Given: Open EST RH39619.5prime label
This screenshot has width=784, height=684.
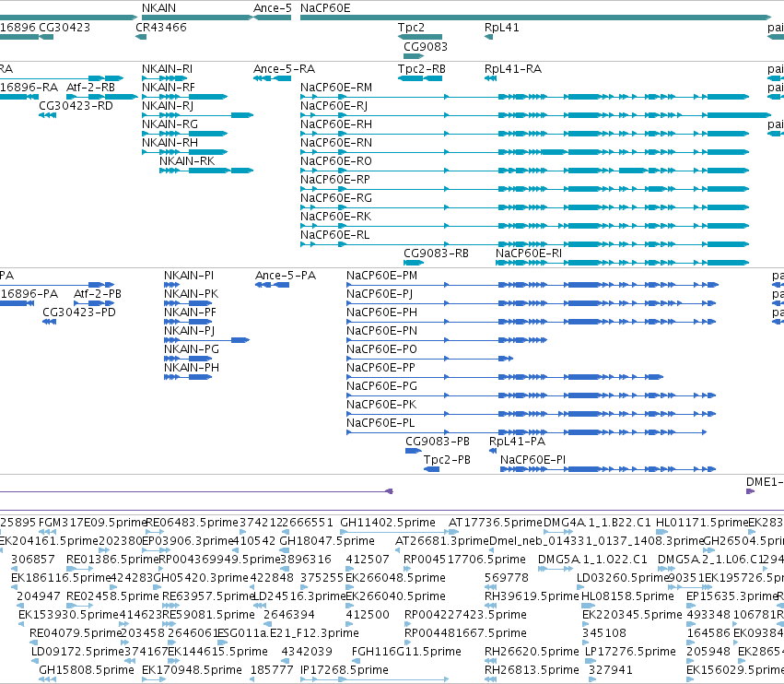Looking at the screenshot, I should pos(532,596).
